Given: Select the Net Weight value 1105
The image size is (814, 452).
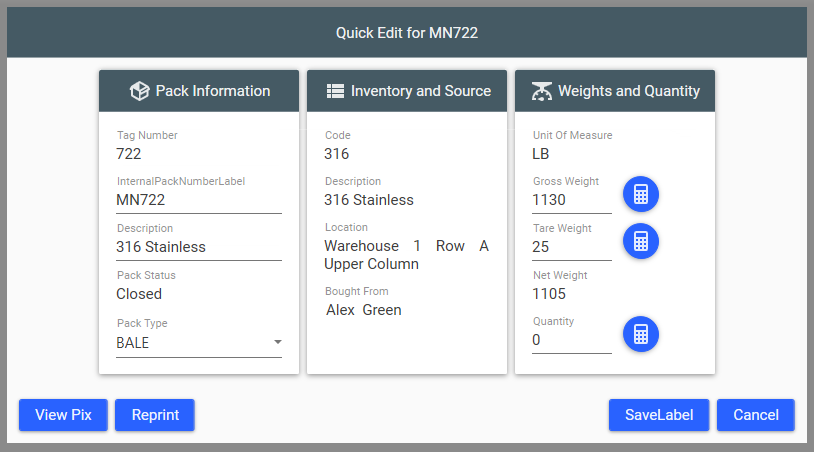Looking at the screenshot, I should click(x=549, y=294).
